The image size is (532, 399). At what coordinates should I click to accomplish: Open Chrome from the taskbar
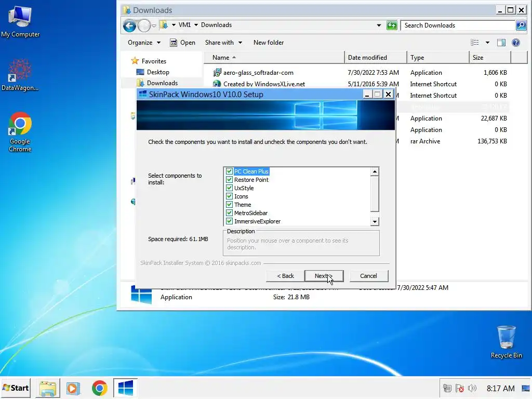[99, 388]
